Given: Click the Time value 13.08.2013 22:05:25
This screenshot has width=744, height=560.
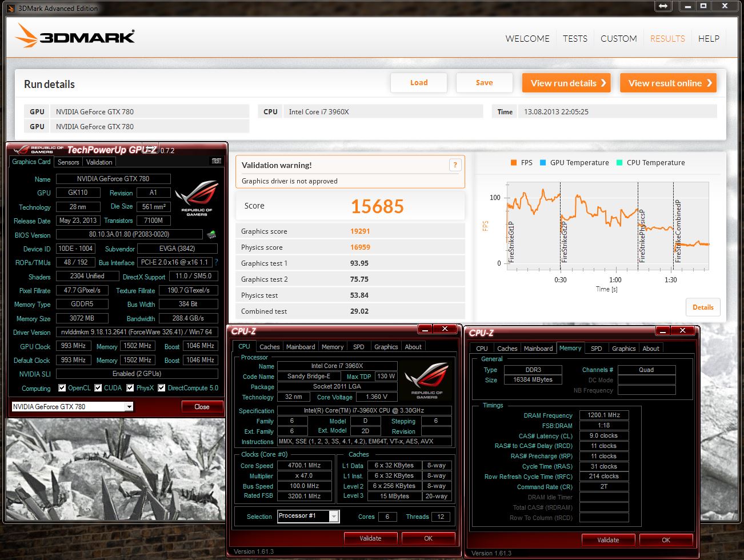Looking at the screenshot, I should coord(556,112).
